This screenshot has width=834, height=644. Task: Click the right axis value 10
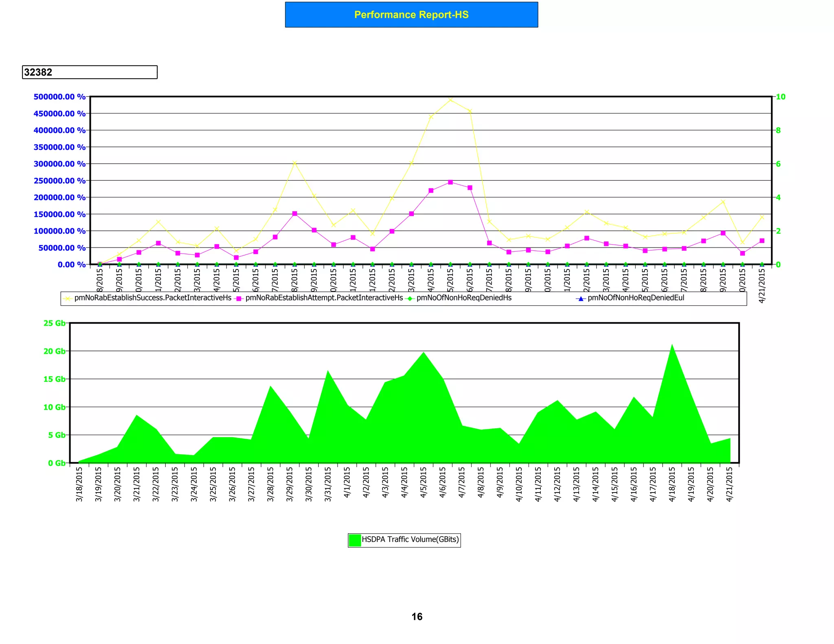tap(781, 97)
